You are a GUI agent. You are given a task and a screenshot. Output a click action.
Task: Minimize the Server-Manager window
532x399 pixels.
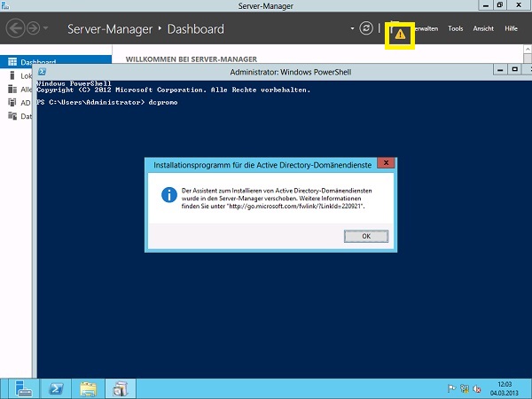click(x=486, y=5)
